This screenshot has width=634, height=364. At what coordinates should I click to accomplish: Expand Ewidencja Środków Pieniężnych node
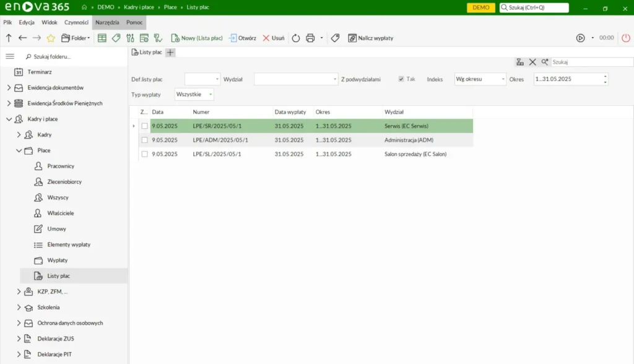pos(9,103)
